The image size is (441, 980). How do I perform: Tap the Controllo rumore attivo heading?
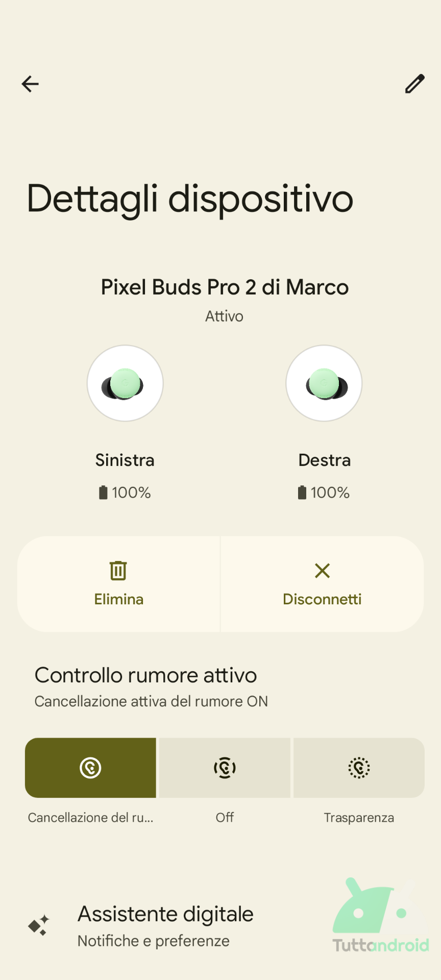tap(145, 675)
